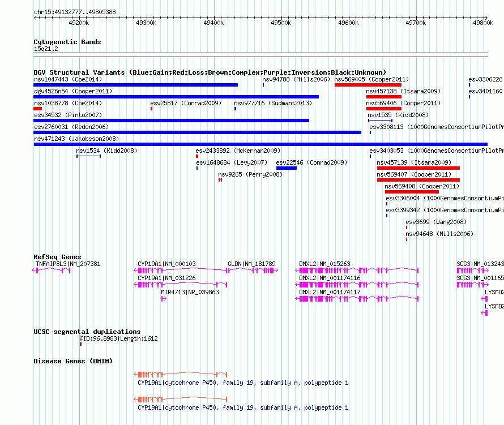Open the GLDN|NM_181789 gene model
The image size is (504, 425).
click(252, 271)
